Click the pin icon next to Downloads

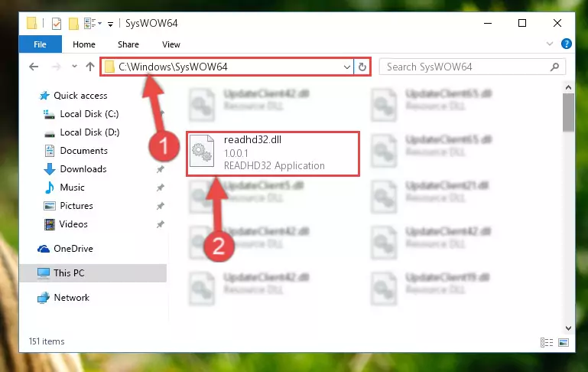click(160, 169)
